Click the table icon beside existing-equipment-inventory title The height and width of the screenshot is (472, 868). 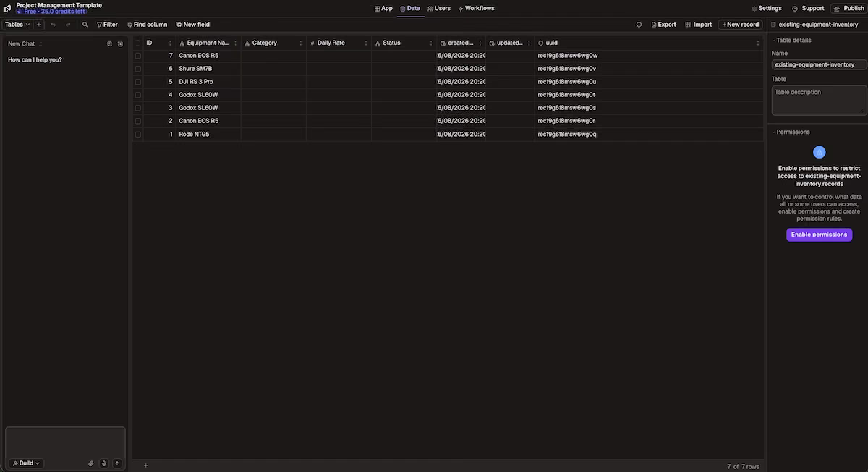pos(773,25)
